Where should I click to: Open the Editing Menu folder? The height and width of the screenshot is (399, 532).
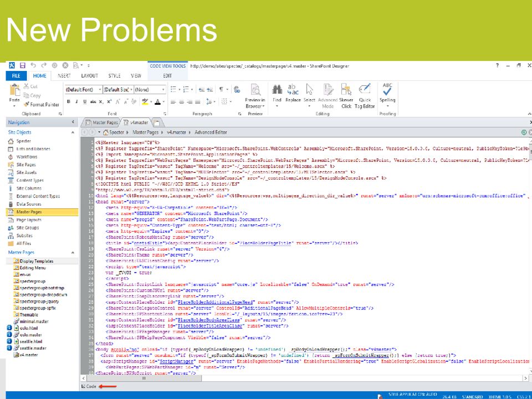[33, 268]
